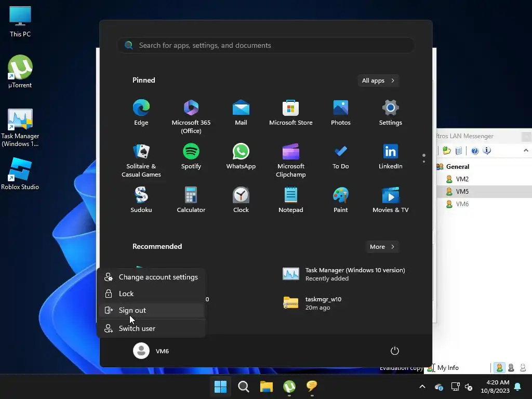The width and height of the screenshot is (532, 399).
Task: Select Lock from the user menu
Action: [x=151, y=294]
